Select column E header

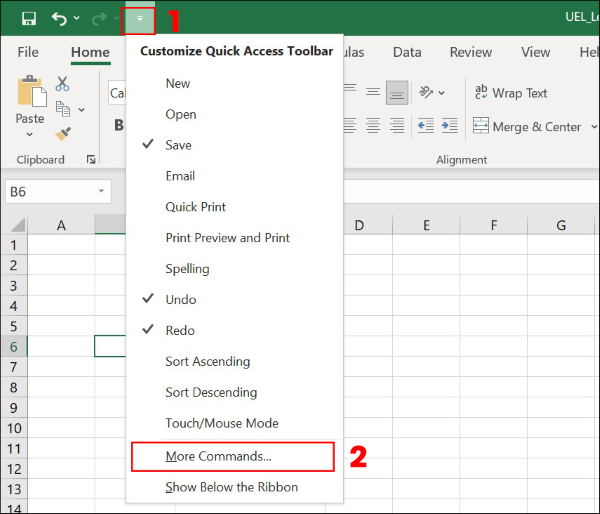[x=426, y=225]
